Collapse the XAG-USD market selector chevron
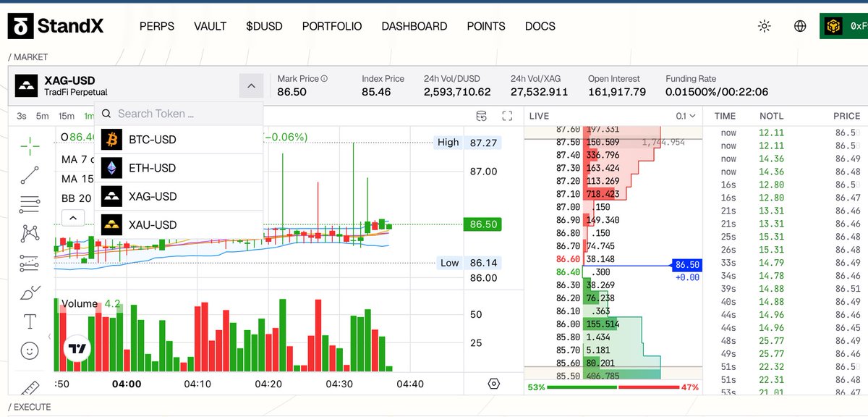Image resolution: width=868 pixels, height=417 pixels. tap(250, 86)
